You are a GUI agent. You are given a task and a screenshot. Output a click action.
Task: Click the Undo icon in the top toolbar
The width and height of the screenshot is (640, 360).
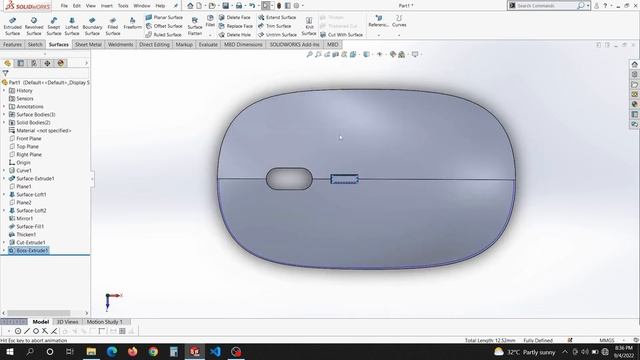(252, 6)
